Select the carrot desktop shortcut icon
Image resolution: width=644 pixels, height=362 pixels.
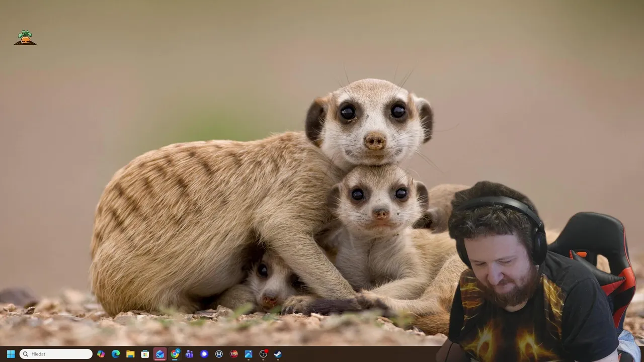25,38
